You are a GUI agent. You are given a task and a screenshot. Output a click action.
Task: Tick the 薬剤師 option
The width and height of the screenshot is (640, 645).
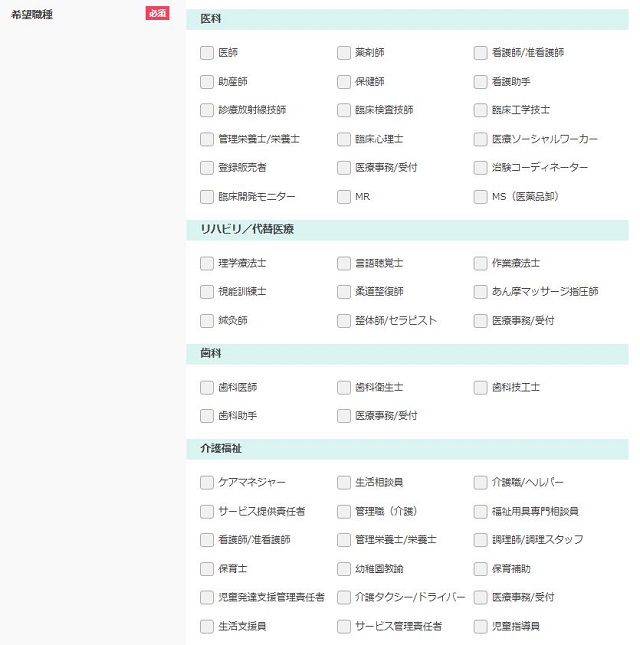click(x=343, y=53)
